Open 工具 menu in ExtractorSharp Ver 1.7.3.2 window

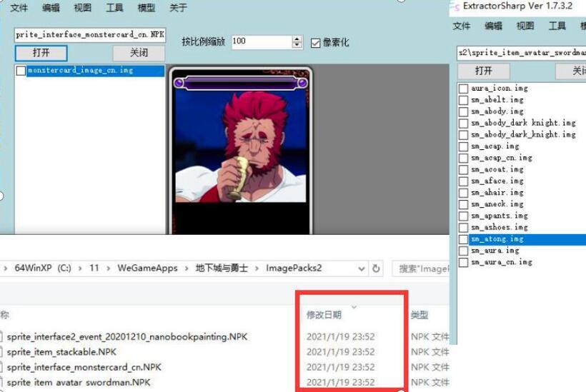[x=557, y=26]
